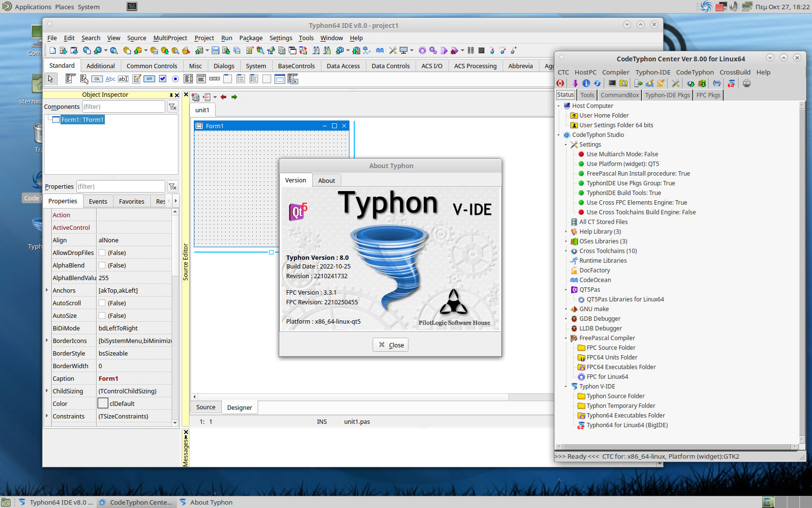Close the About Typhon dialog with Close button
Viewport: 812px width, 508px height.
pyautogui.click(x=391, y=345)
